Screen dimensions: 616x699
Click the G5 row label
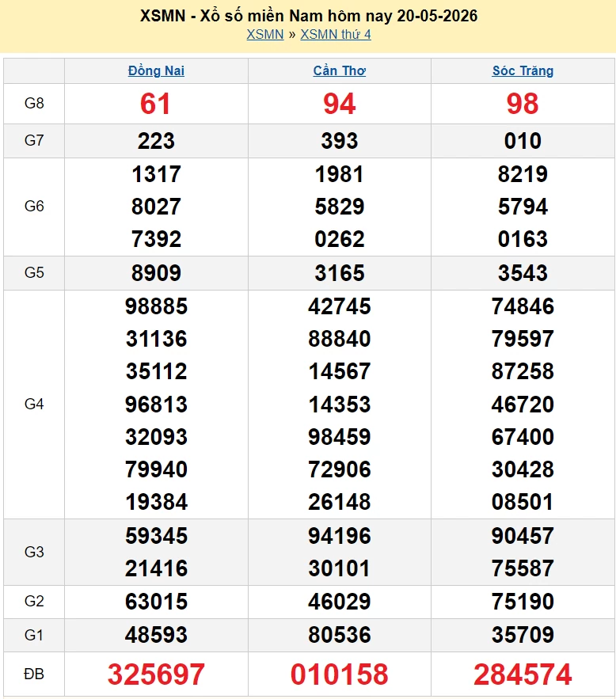tap(34, 273)
